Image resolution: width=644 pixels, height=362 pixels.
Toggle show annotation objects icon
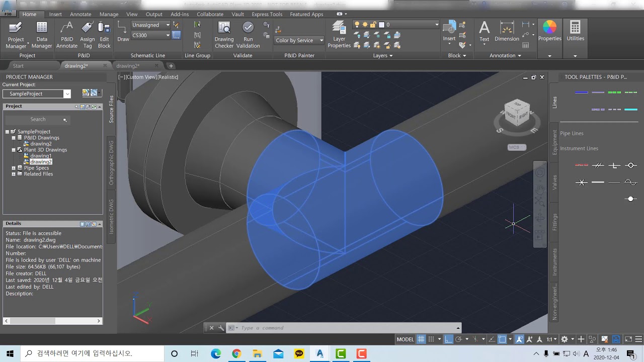click(x=520, y=339)
